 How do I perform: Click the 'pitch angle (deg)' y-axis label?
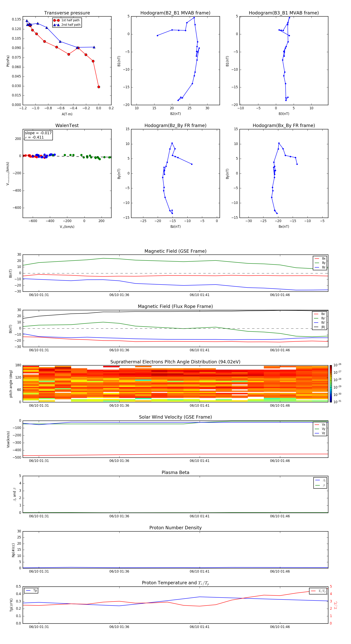tap(11, 384)
